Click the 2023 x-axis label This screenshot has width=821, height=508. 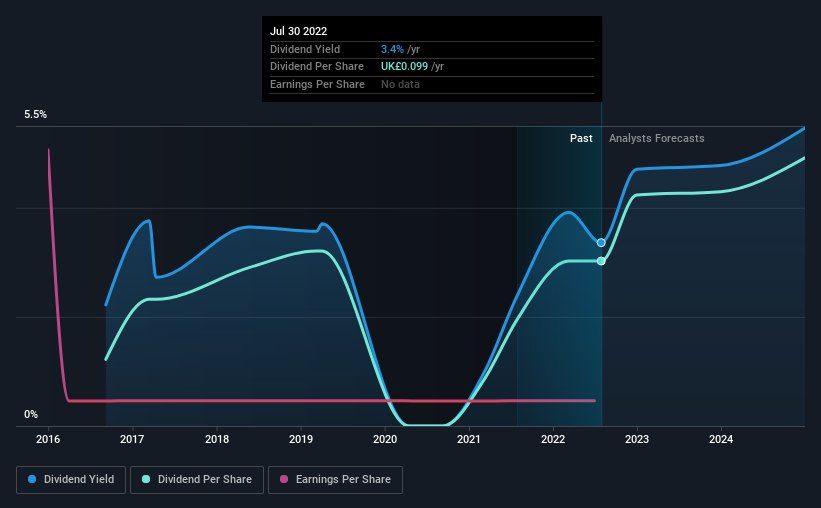tap(637, 439)
